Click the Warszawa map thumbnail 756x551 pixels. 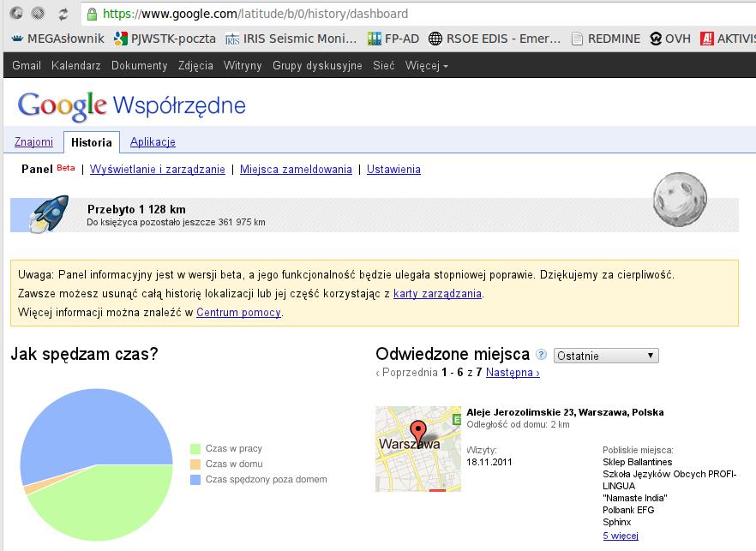click(418, 449)
